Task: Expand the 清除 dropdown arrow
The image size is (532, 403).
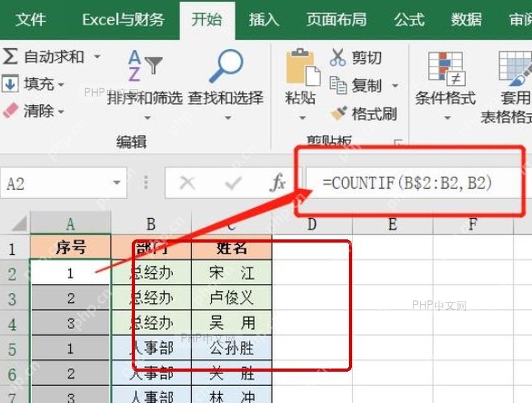Action: point(61,111)
